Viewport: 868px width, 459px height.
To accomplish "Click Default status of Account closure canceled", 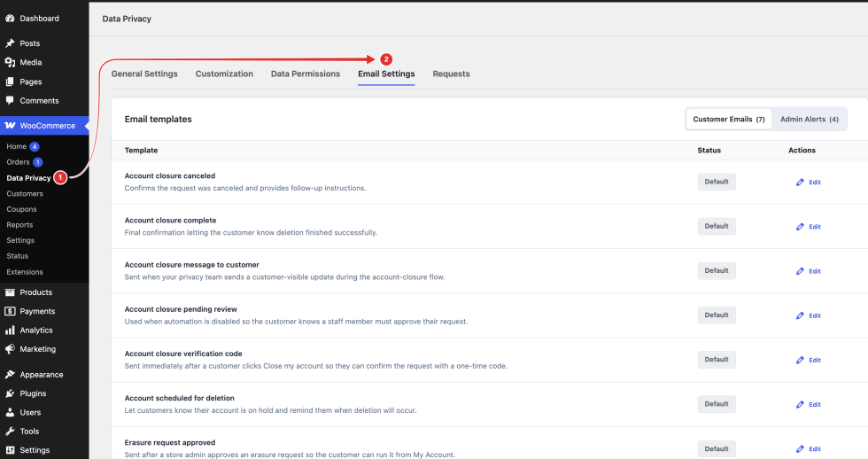I will (x=717, y=182).
